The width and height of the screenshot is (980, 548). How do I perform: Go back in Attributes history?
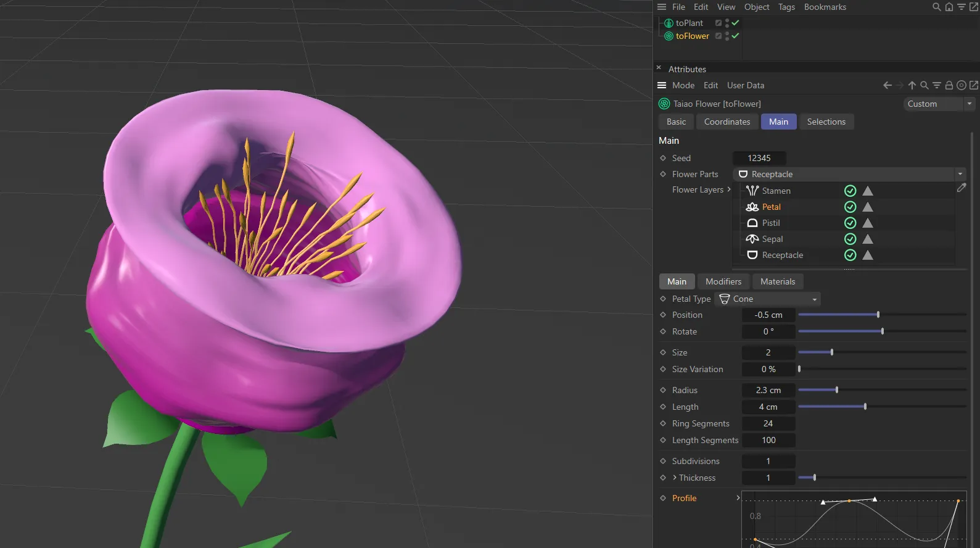[x=887, y=85]
